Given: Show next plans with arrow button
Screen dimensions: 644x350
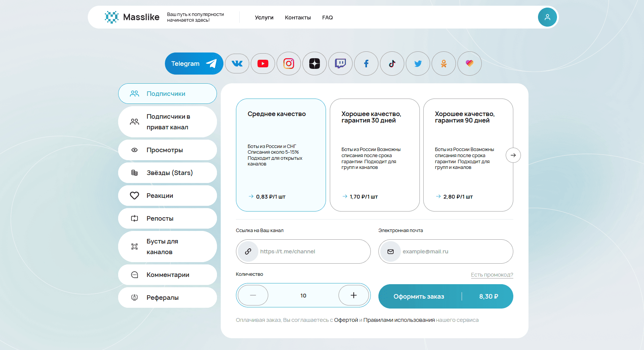Looking at the screenshot, I should point(513,155).
